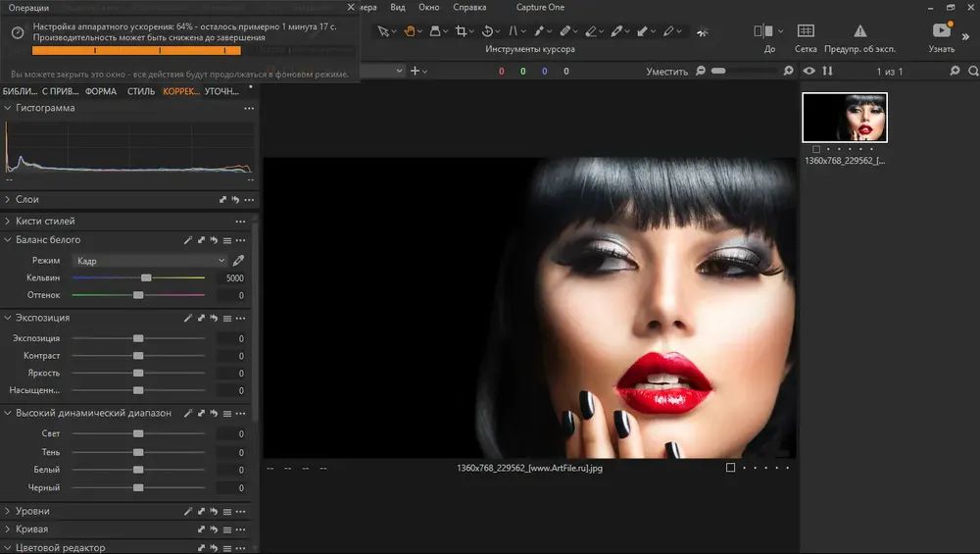
Task: Close the Операции progress window
Action: pyautogui.click(x=351, y=7)
